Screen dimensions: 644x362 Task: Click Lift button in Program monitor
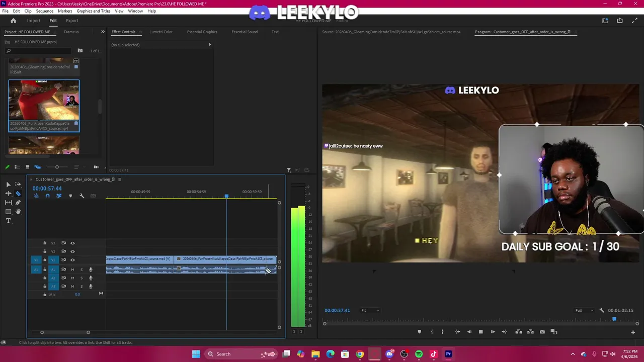518,332
